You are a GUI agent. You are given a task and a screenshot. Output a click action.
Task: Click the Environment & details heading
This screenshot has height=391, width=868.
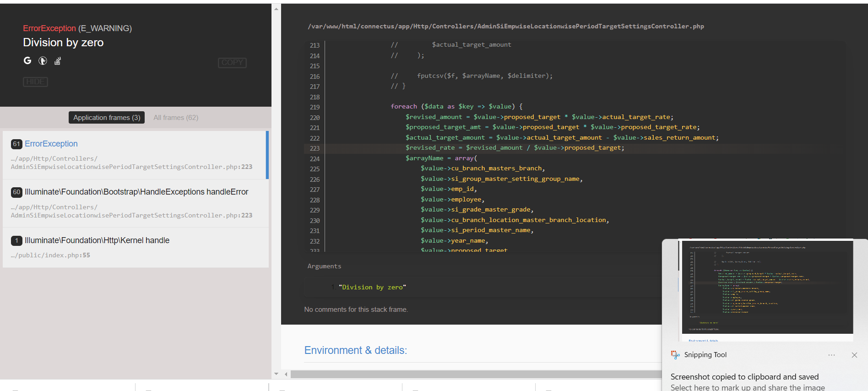356,350
